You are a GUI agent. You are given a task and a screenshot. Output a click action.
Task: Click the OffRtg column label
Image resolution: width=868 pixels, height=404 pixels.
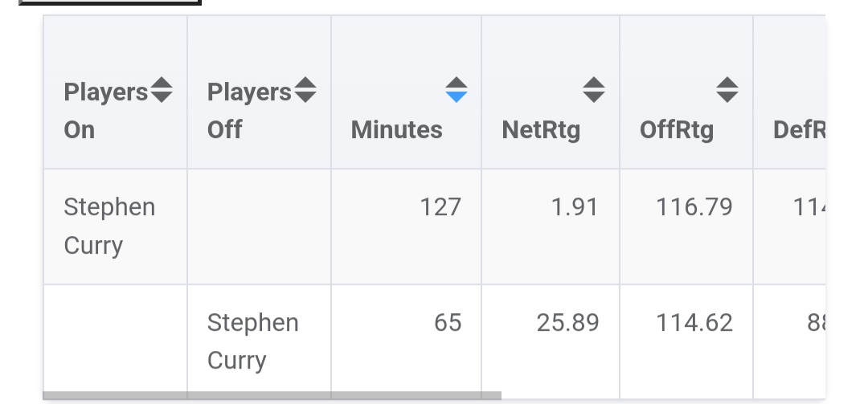(677, 129)
